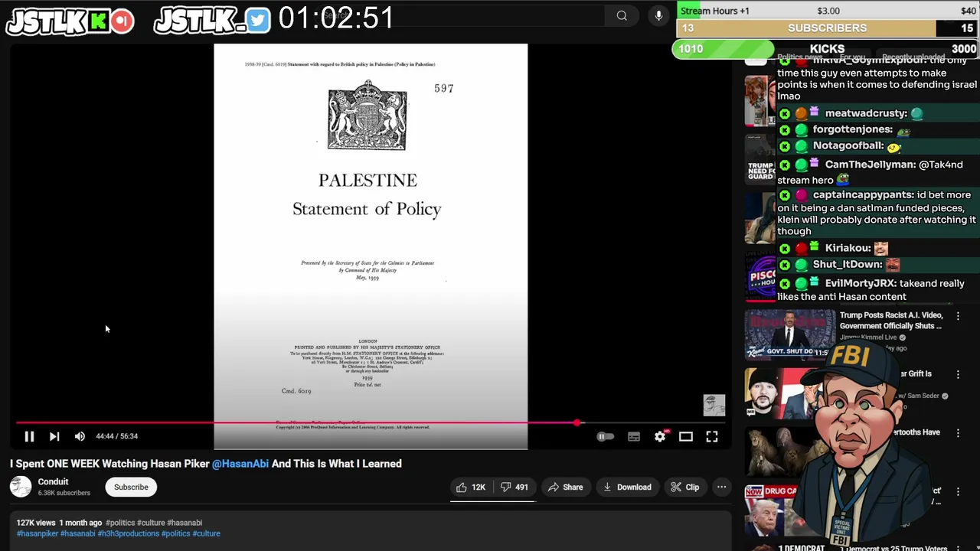
Task: Click the Trump Posts Racist A.I. Video title
Action: pyautogui.click(x=891, y=320)
